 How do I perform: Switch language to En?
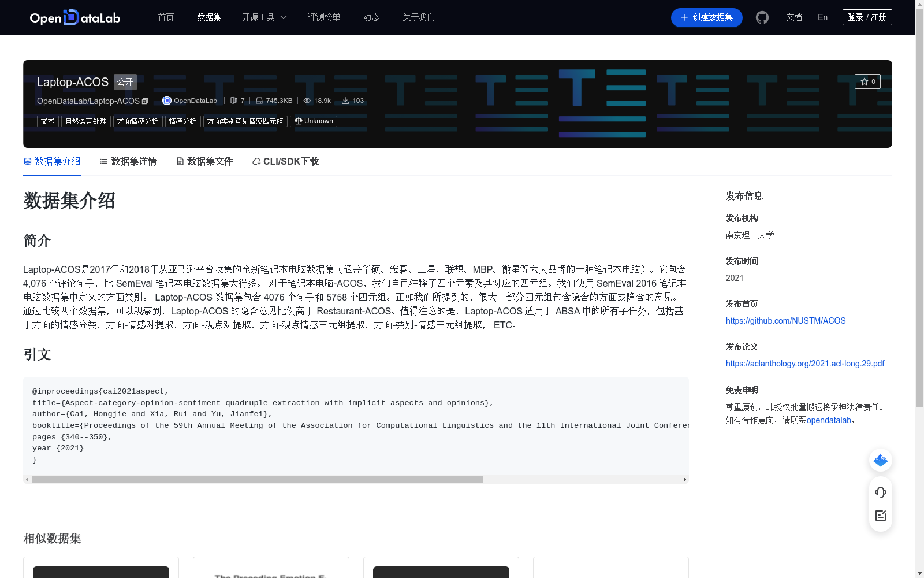click(x=822, y=17)
